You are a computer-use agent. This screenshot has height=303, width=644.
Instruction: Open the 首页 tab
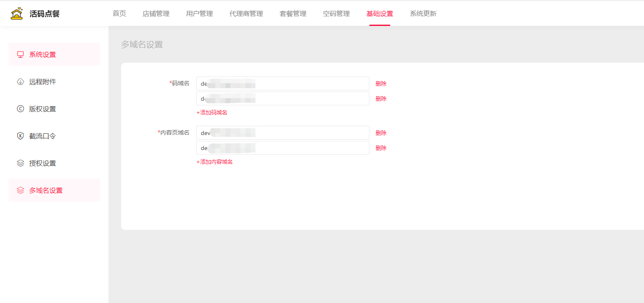[x=119, y=14]
